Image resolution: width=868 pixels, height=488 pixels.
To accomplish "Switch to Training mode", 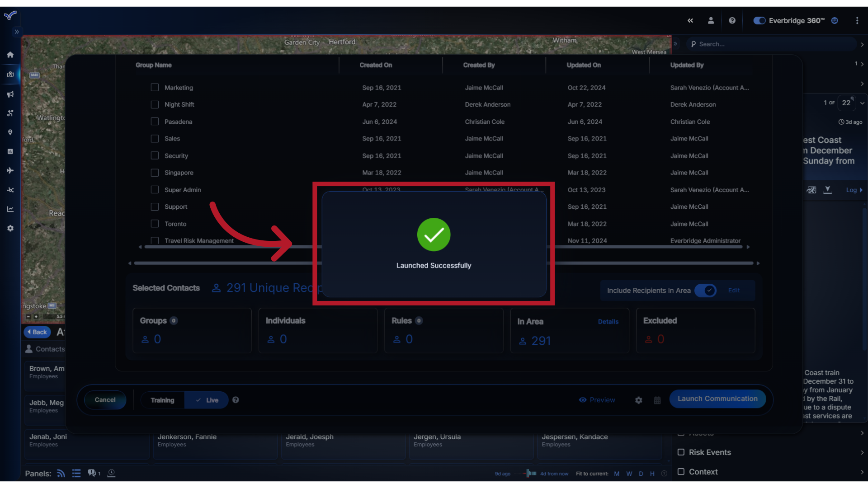I will point(162,400).
